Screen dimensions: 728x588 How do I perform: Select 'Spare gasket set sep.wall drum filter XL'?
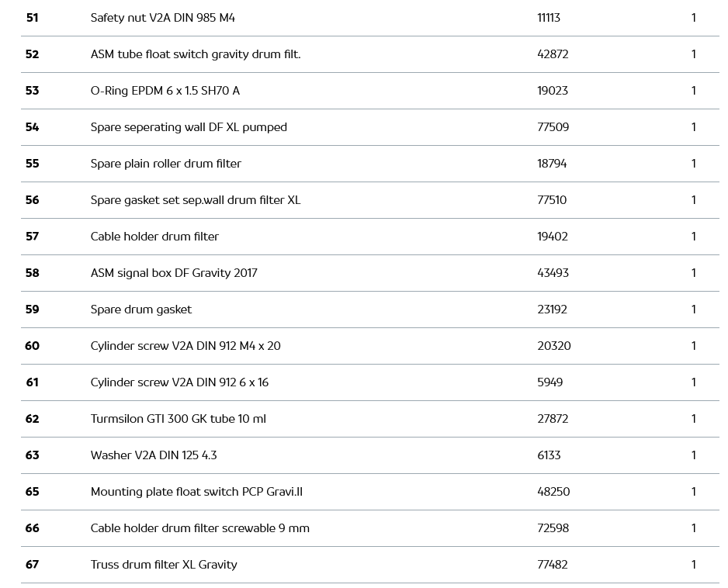(x=196, y=200)
